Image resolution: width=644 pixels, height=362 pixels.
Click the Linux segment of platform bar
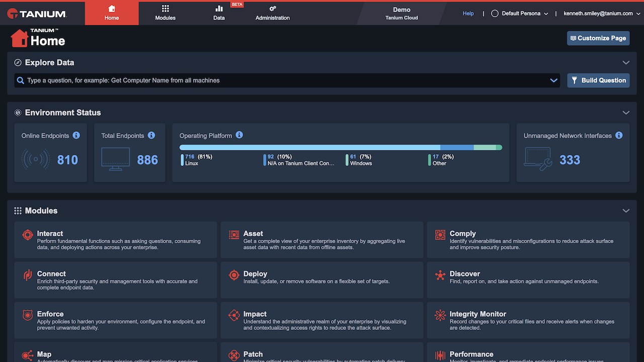310,147
